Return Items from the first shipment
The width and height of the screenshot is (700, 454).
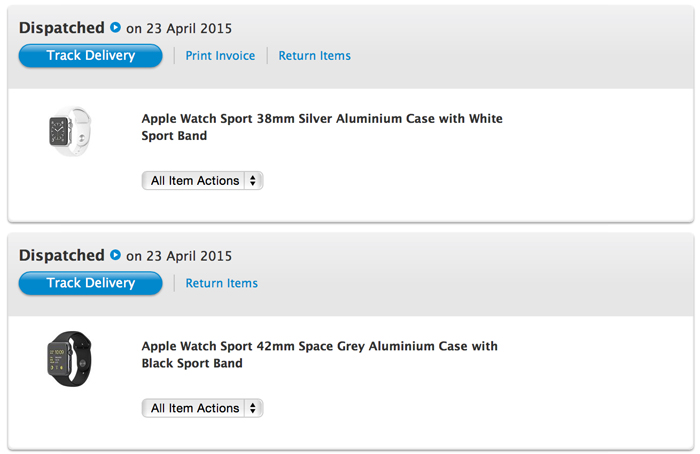(314, 56)
